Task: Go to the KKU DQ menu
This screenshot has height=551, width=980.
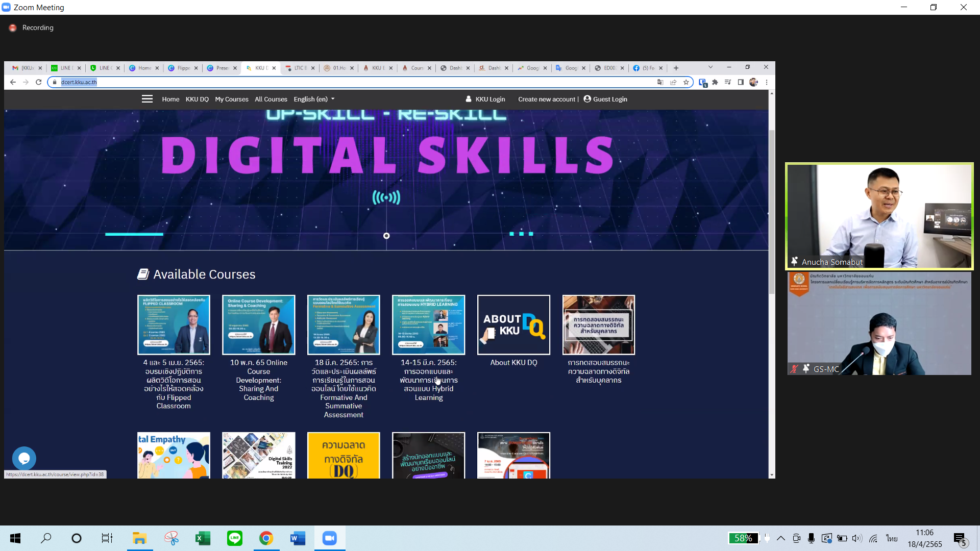Action: click(x=197, y=99)
